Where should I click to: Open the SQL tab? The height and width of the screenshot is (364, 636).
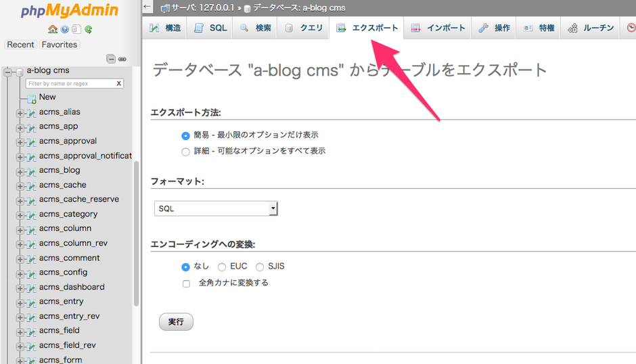coord(210,28)
